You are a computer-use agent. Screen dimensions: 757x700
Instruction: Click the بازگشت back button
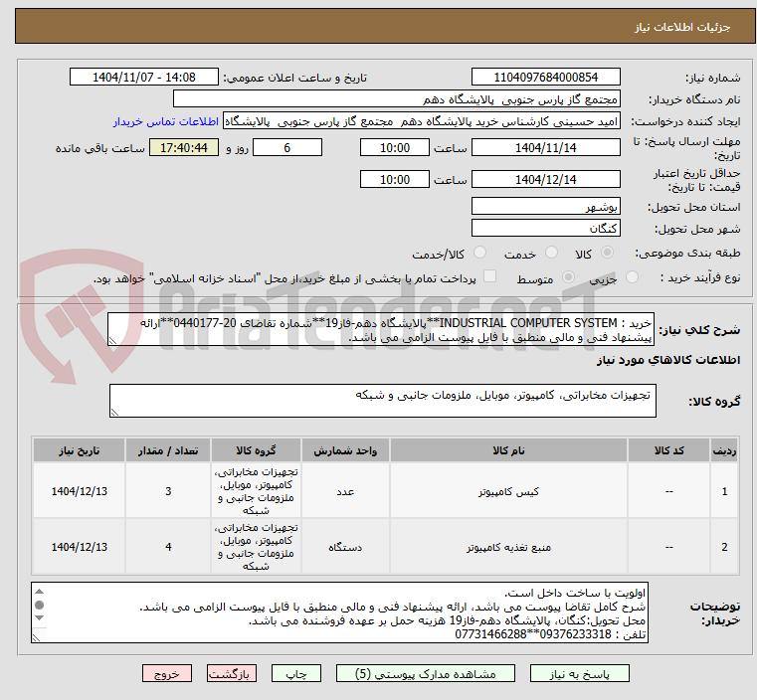(x=232, y=673)
